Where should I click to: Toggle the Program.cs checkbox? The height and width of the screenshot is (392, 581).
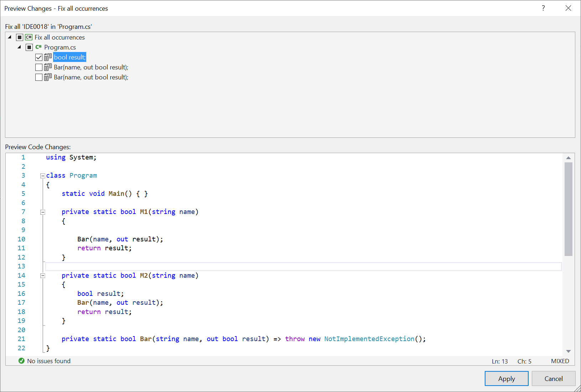(29, 47)
